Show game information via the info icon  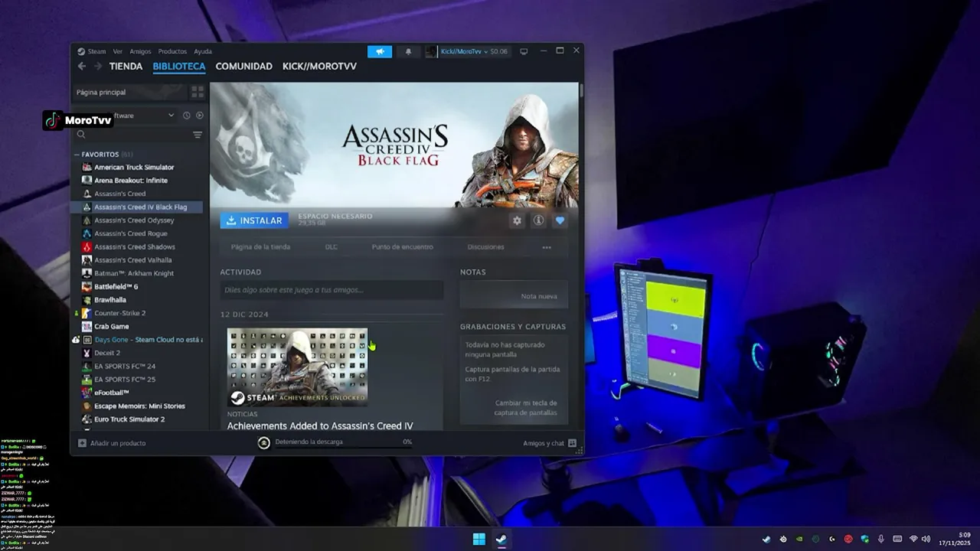pyautogui.click(x=538, y=220)
